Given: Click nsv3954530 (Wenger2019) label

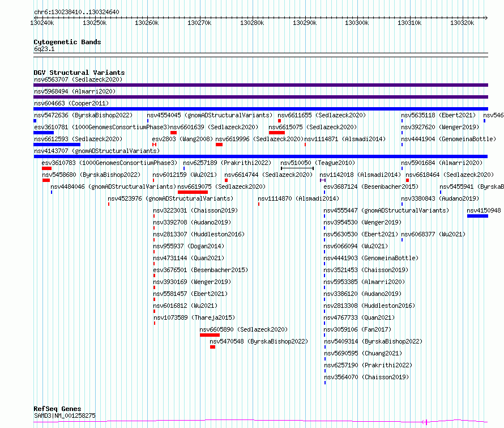Looking at the screenshot, I should point(362,222).
